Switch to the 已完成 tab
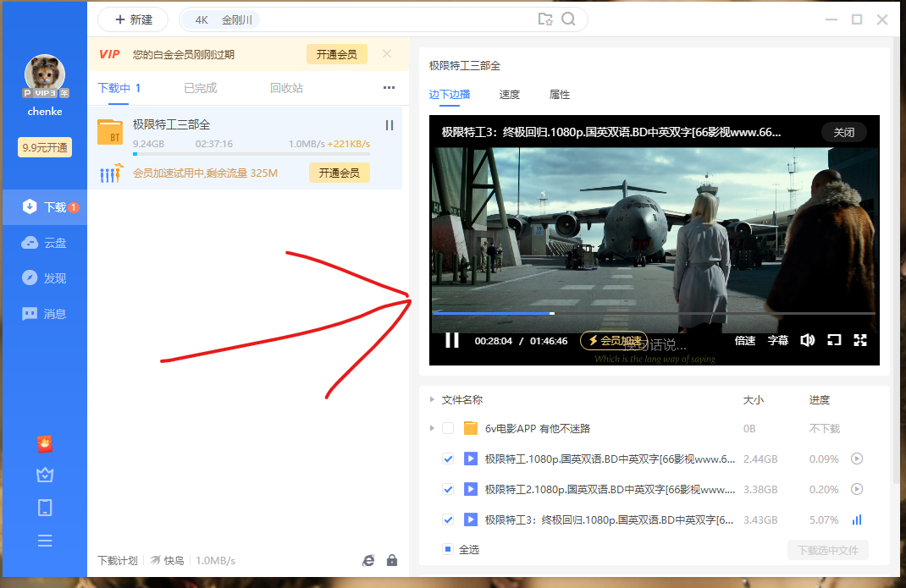The height and width of the screenshot is (588, 906). (x=202, y=87)
